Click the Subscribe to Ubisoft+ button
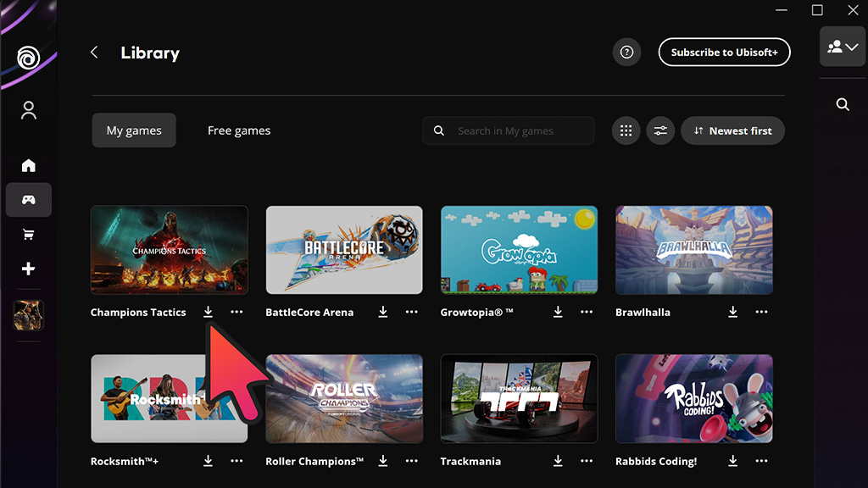 pos(724,52)
